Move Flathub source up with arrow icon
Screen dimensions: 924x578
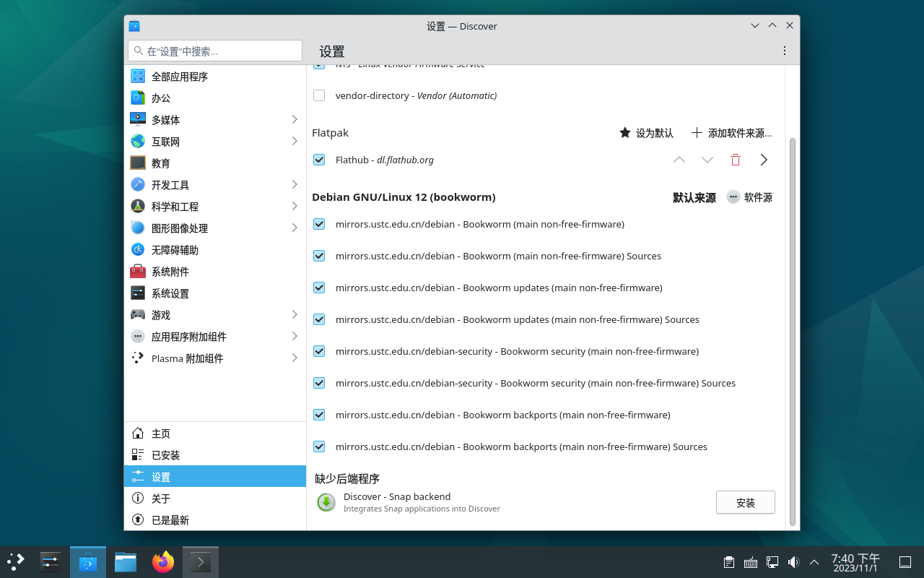[679, 160]
